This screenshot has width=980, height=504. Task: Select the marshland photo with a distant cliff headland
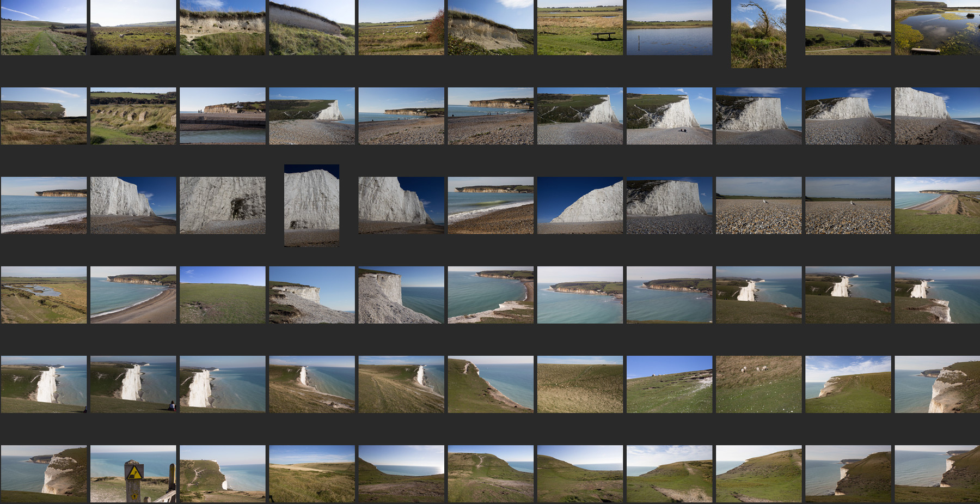coord(44,116)
